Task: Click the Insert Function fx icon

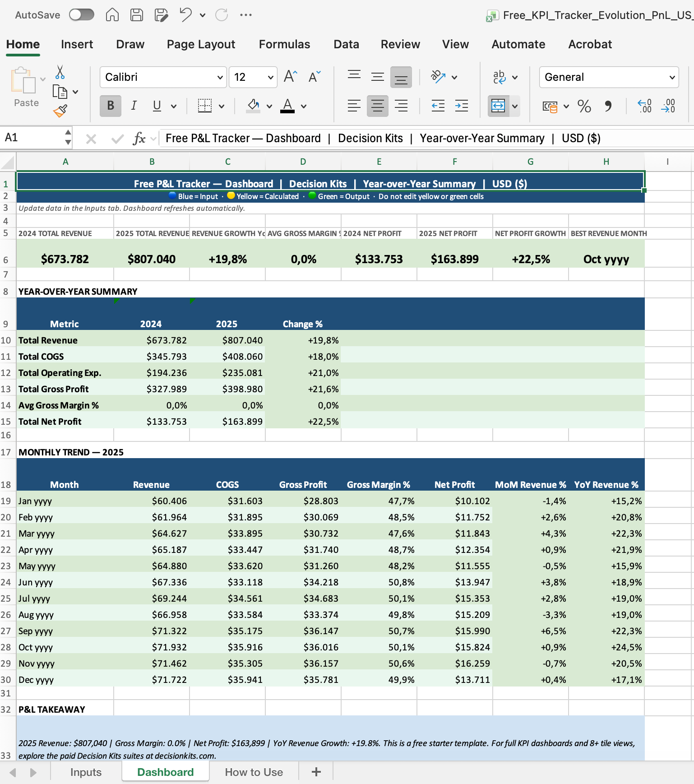Action: 139,139
